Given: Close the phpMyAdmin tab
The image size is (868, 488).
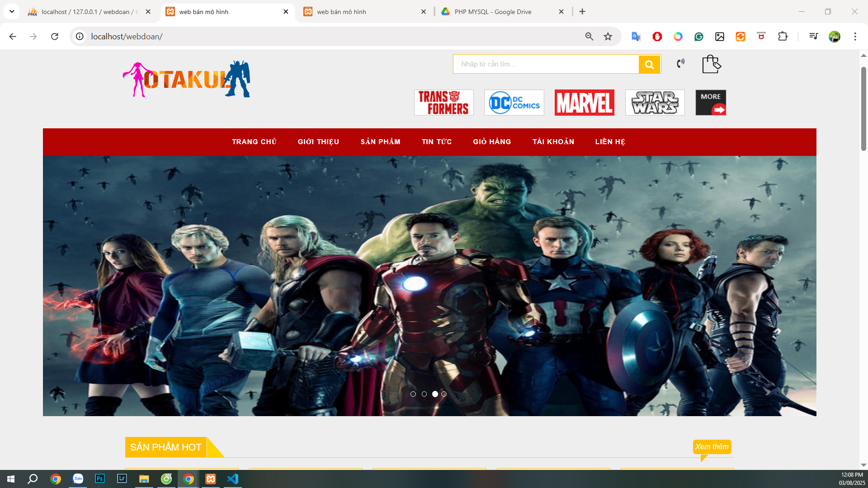Looking at the screenshot, I should pyautogui.click(x=148, y=12).
